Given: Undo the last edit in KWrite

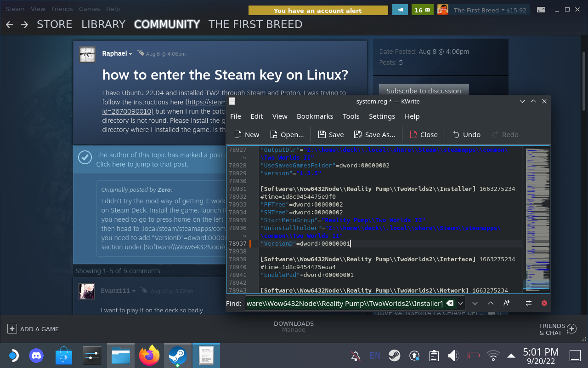Looking at the screenshot, I should coord(466,134).
